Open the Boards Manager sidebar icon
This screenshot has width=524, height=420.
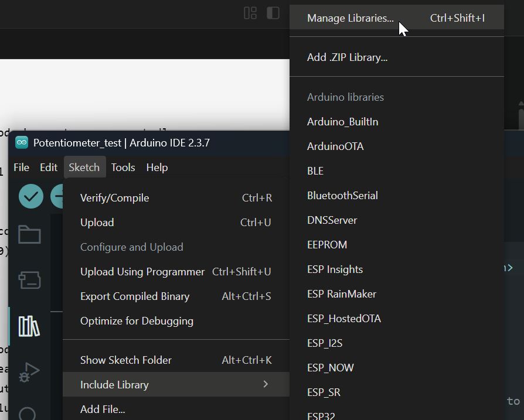(x=29, y=280)
